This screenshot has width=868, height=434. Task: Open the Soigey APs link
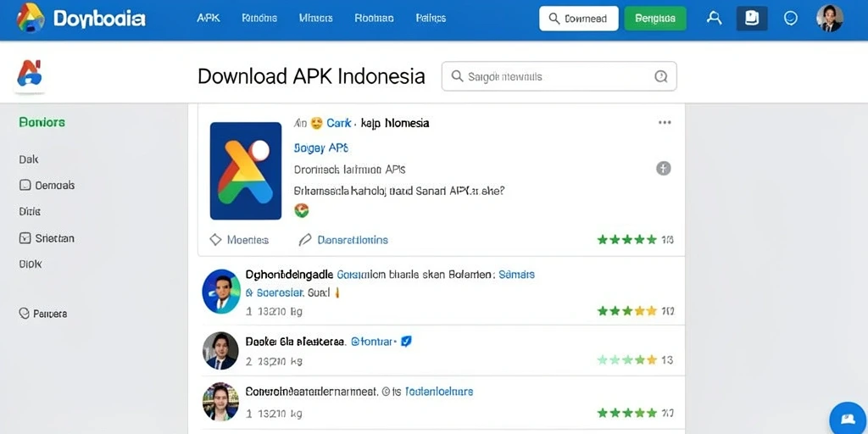click(x=321, y=148)
